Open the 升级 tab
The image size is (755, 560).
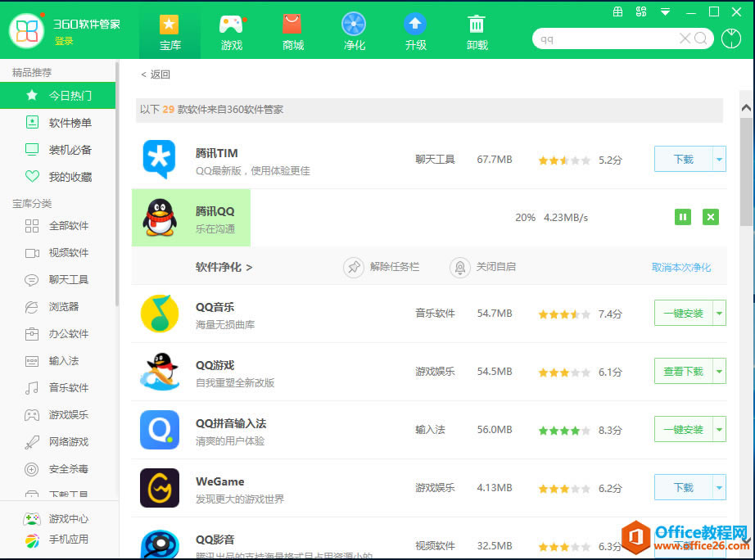coord(415,32)
